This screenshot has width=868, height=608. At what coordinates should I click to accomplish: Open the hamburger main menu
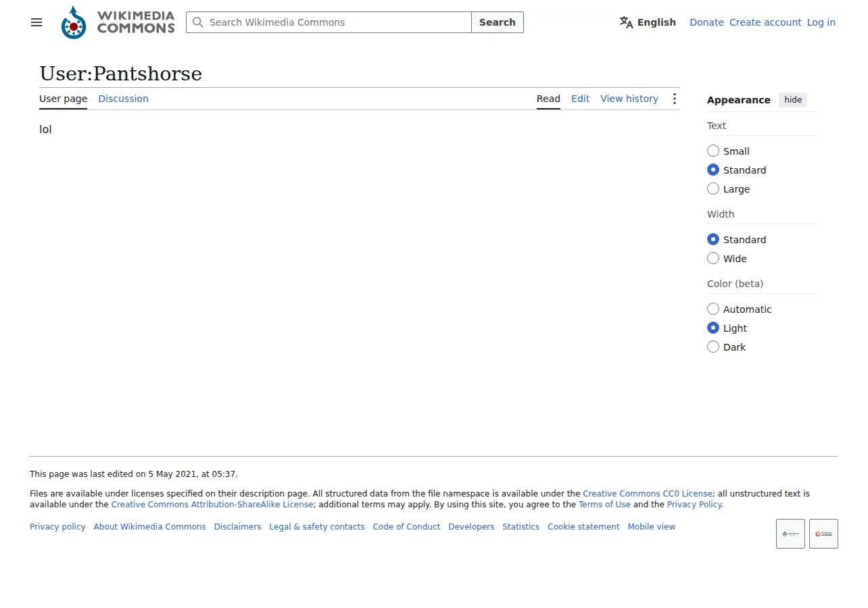37,22
